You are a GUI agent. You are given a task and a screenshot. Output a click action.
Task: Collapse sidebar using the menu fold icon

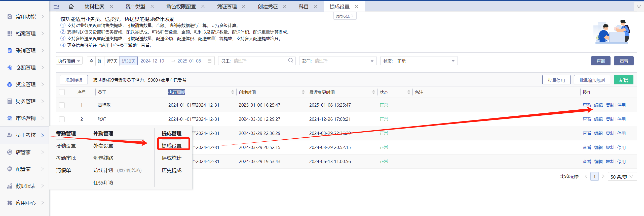[56, 7]
